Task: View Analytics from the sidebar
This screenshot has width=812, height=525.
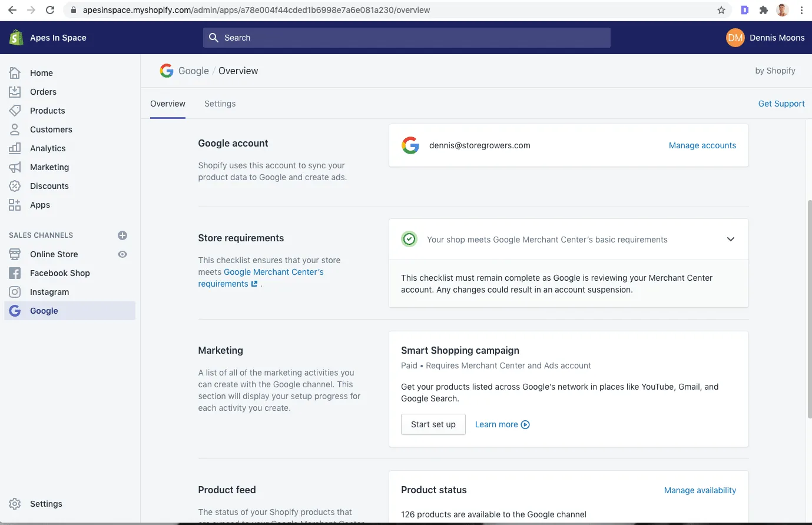Action: coord(48,148)
